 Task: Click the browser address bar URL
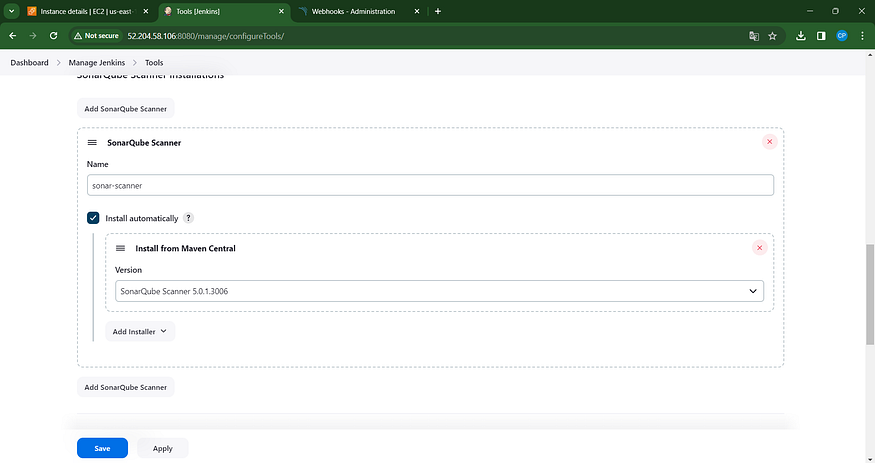click(206, 36)
